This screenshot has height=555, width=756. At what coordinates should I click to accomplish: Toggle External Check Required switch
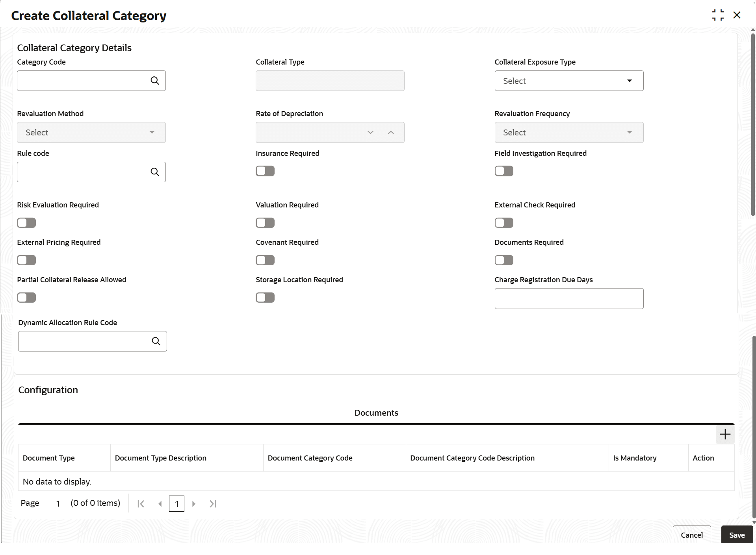(504, 223)
